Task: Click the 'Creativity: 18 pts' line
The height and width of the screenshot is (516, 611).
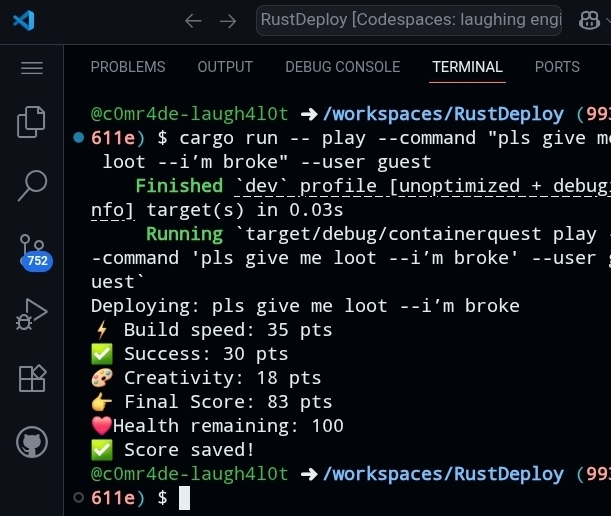Action: (206, 378)
